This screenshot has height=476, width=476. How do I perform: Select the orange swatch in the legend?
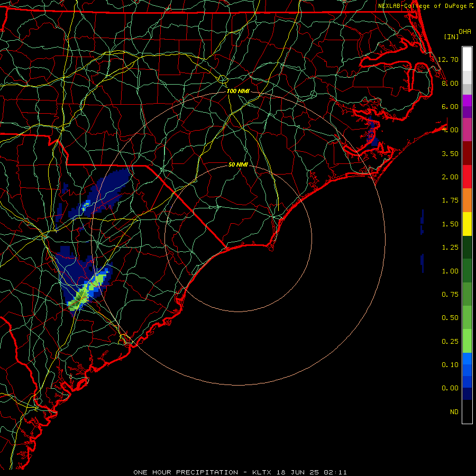[x=467, y=200]
